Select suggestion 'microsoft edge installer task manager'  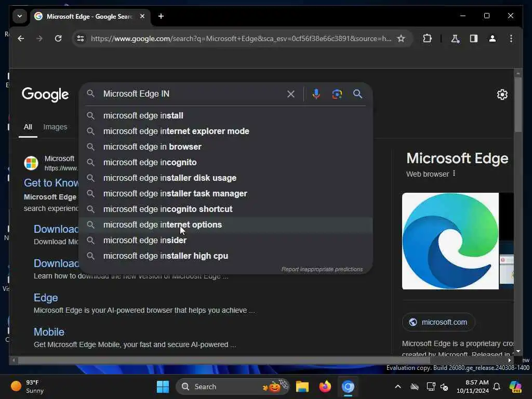point(225,194)
